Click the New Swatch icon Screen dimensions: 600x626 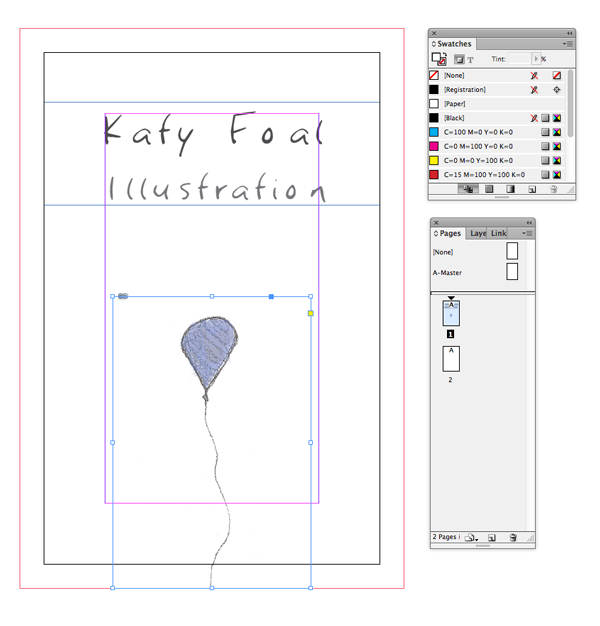[532, 189]
